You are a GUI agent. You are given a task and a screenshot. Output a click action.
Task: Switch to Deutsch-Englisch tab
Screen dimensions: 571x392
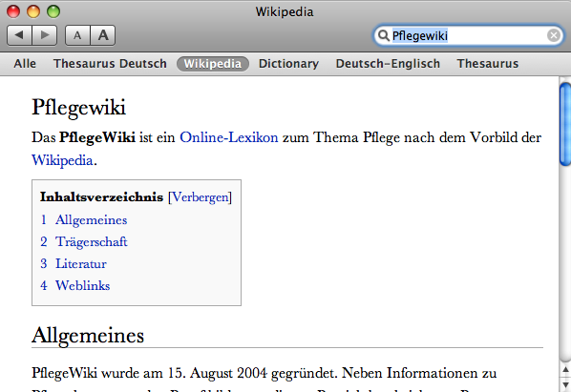point(388,64)
